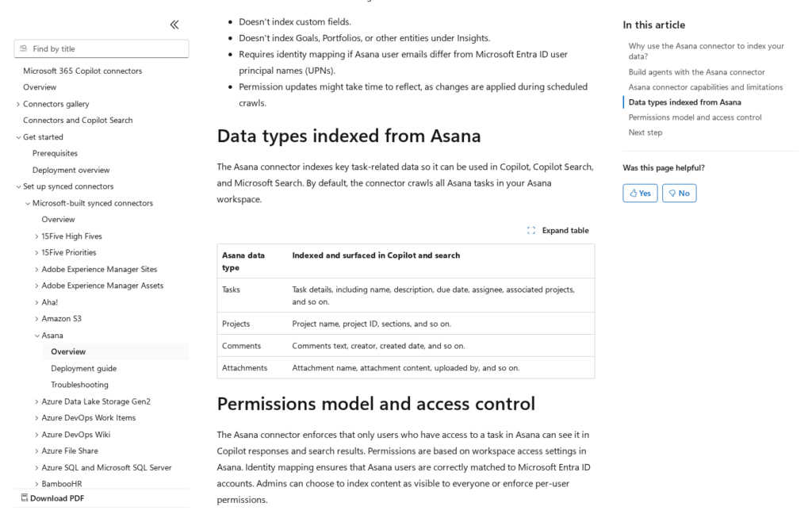Viewport: 812px width, 522px height.
Task: Focus the Find by title field
Action: [x=101, y=48]
